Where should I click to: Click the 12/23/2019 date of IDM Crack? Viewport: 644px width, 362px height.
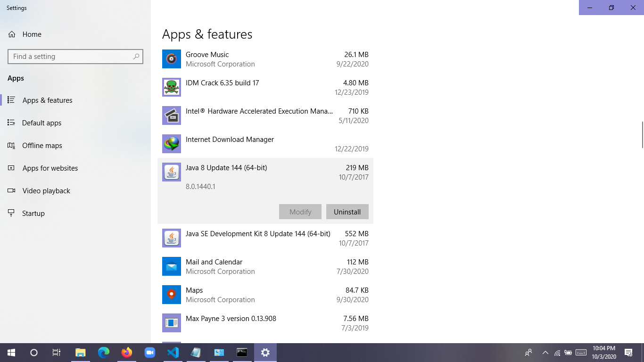tap(352, 92)
